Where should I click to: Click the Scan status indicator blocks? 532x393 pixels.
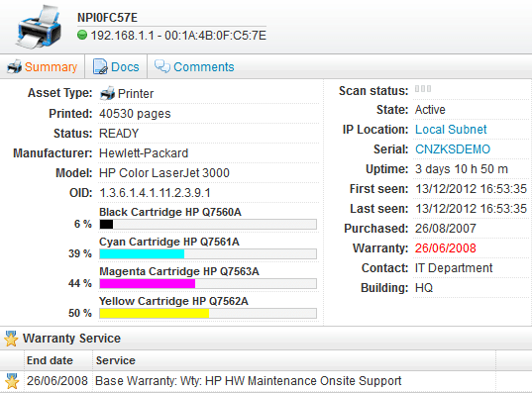tap(423, 89)
